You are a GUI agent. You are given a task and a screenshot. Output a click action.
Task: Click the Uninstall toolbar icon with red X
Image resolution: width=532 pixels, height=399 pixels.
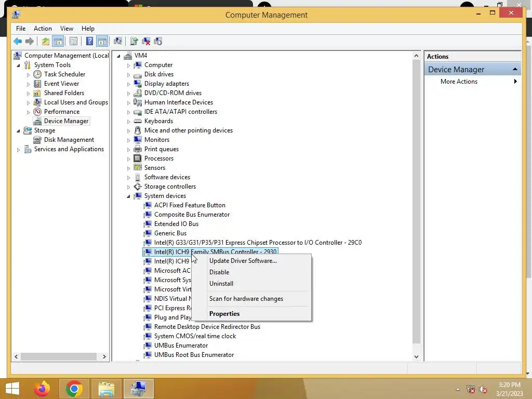pyautogui.click(x=146, y=42)
